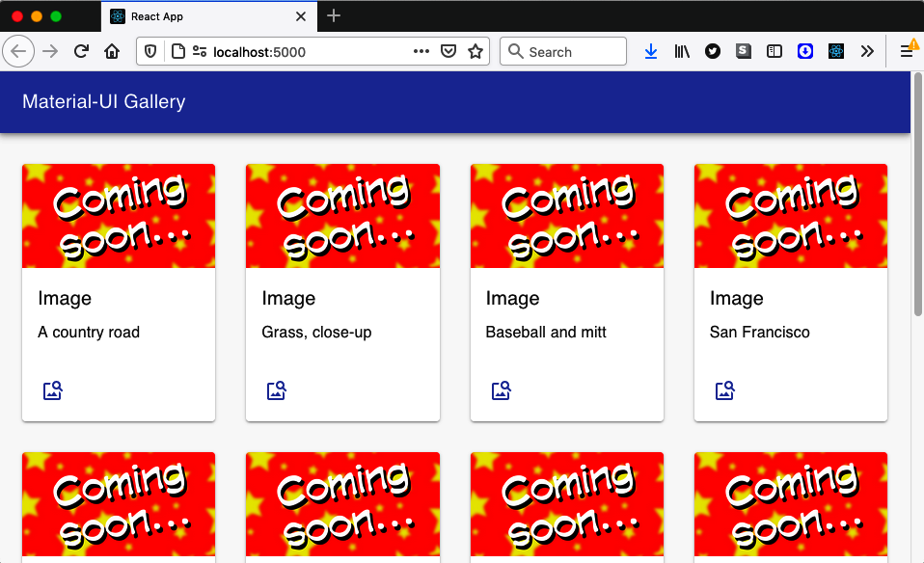Viewport: 924px width, 563px height.
Task: Click the Material-UI Gallery title
Action: (104, 101)
